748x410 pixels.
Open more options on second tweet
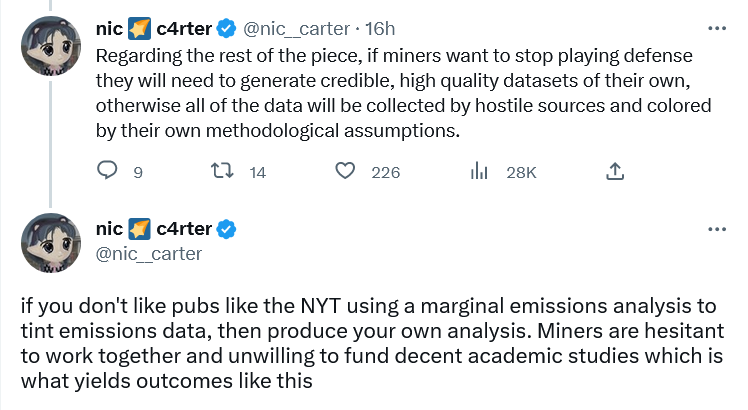coord(716,229)
